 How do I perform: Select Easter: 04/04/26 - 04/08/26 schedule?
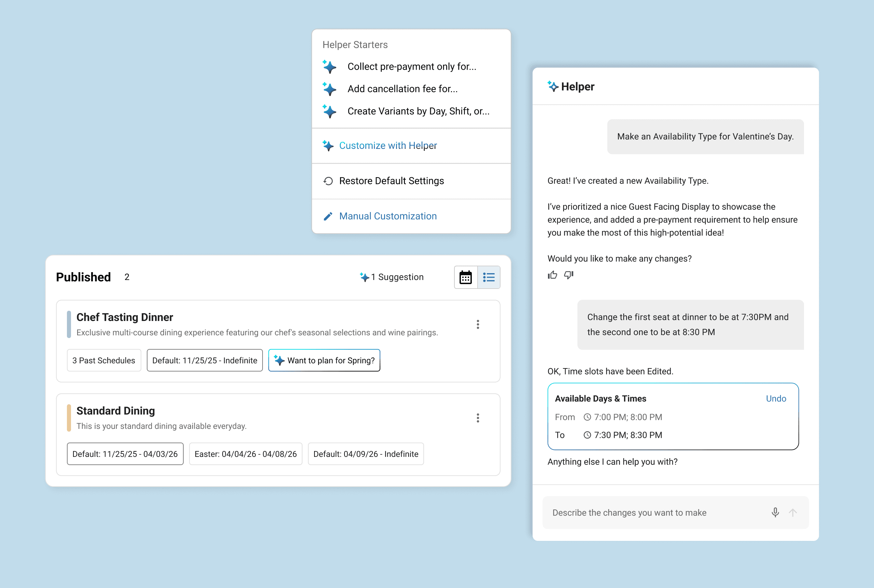pyautogui.click(x=245, y=454)
